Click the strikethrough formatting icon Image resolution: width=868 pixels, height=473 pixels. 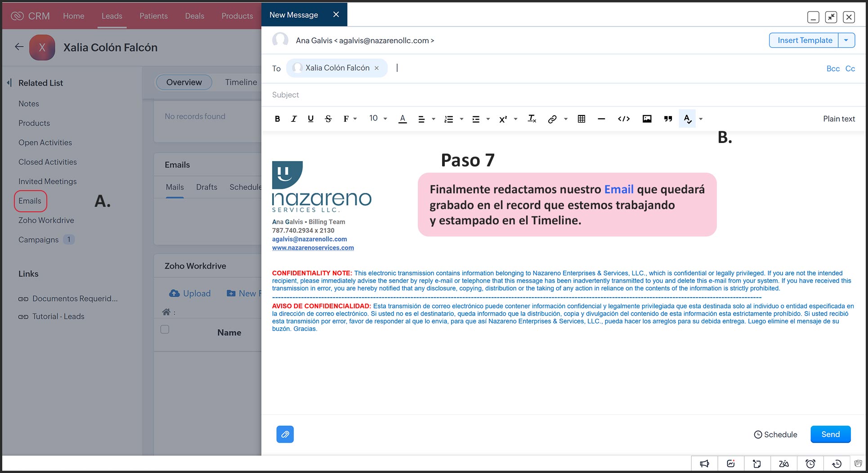click(x=328, y=119)
